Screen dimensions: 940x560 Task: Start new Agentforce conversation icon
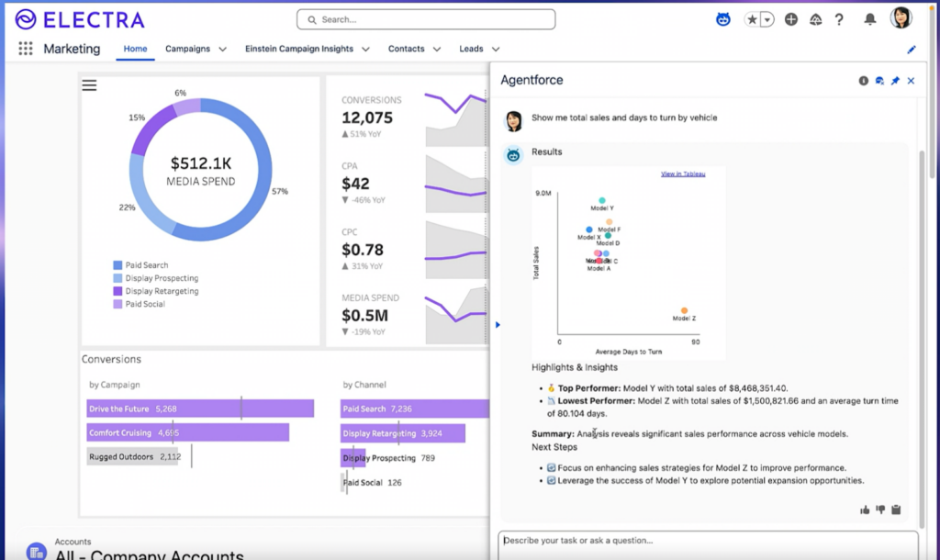(879, 81)
